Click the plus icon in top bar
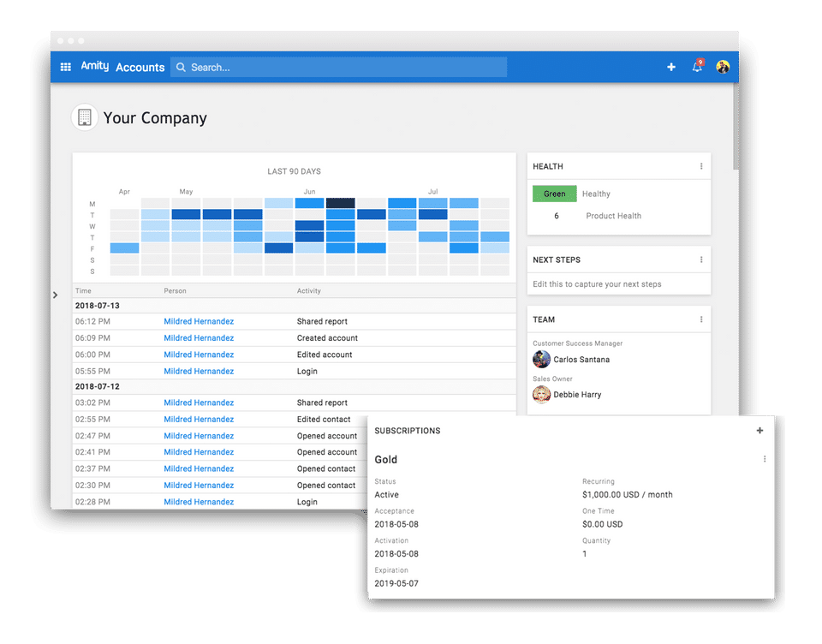 pyautogui.click(x=671, y=67)
